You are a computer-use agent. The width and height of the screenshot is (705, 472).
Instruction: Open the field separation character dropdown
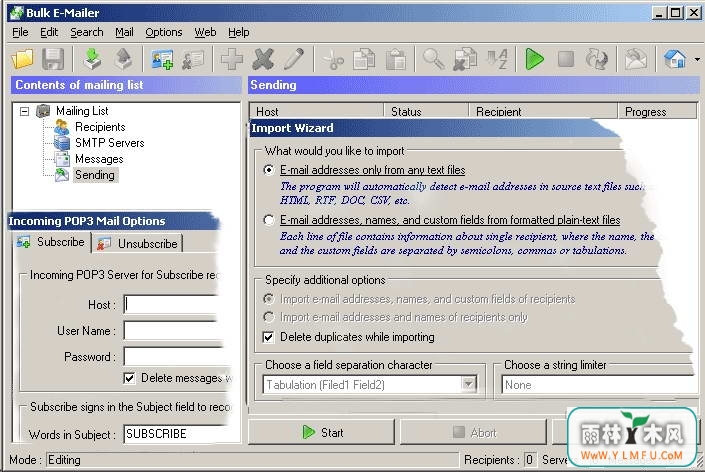coord(468,384)
